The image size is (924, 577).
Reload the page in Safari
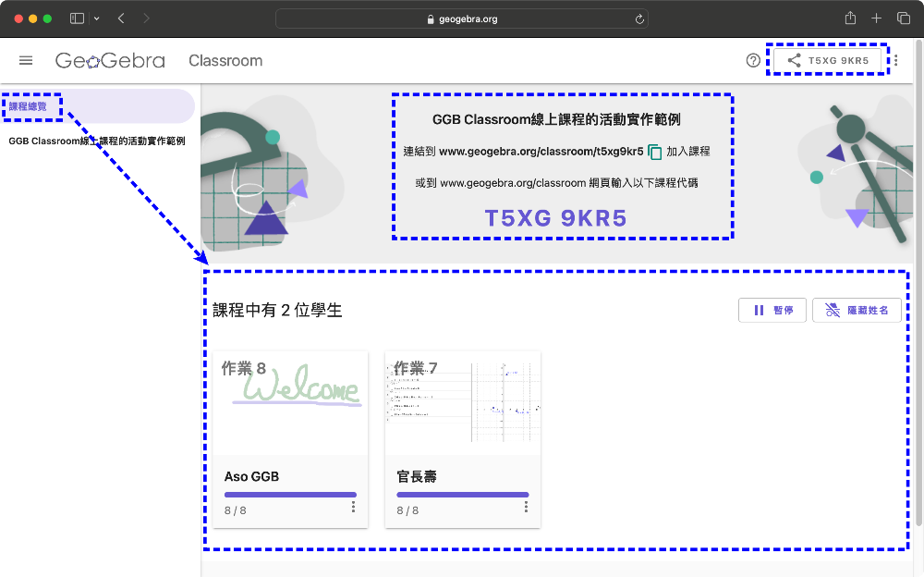[639, 18]
